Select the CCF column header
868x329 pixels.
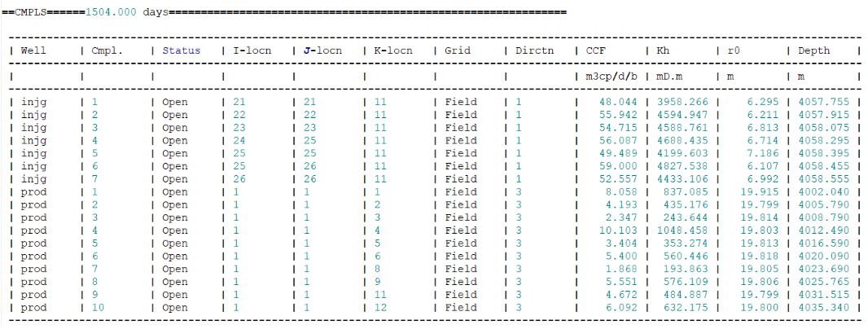tap(596, 50)
